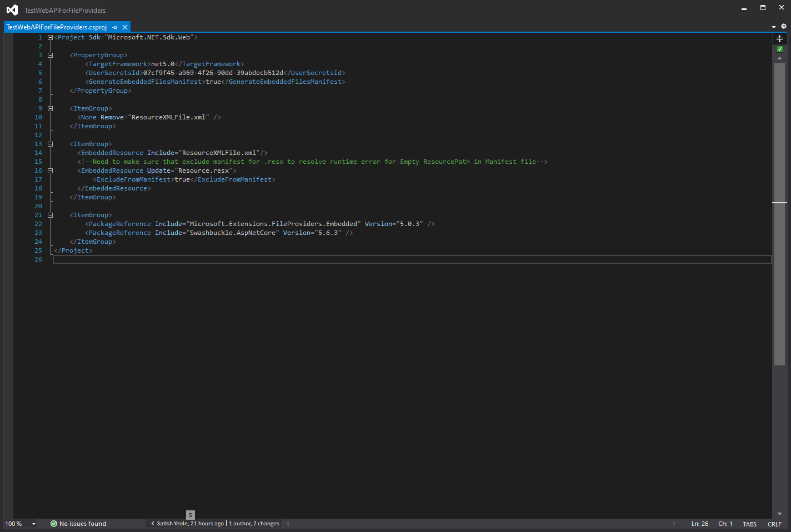Open the tab switcher dropdown arrow

point(773,26)
